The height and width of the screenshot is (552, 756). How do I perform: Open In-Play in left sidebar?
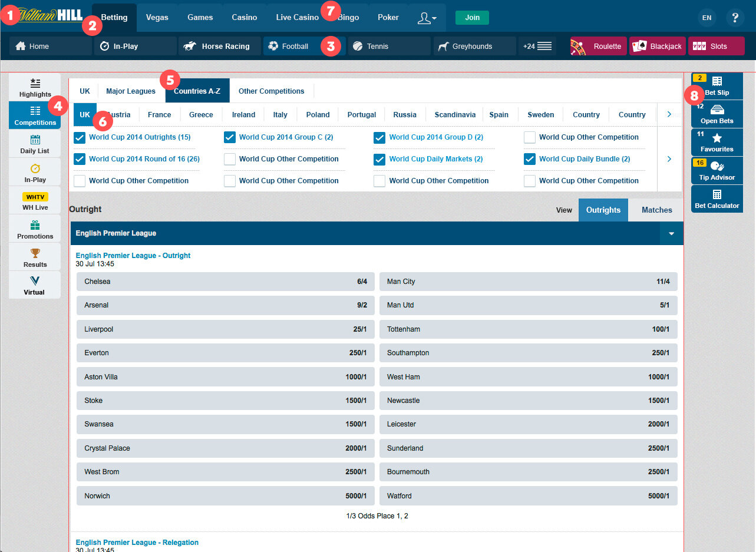(x=35, y=172)
